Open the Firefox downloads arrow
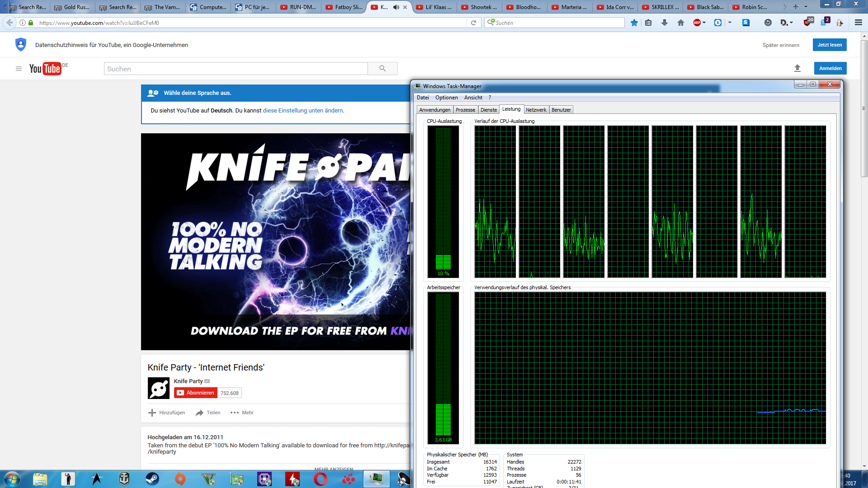Viewport: 868px width, 488px height. (x=664, y=23)
